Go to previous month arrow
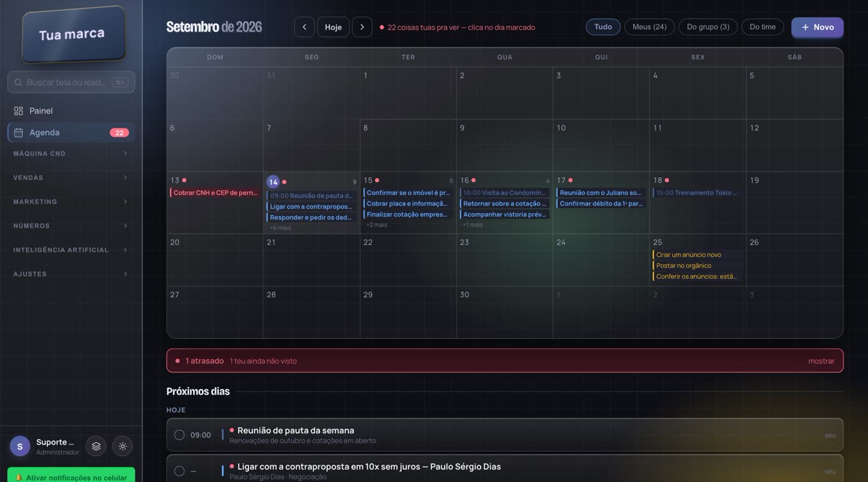This screenshot has height=482, width=868. pyautogui.click(x=304, y=27)
